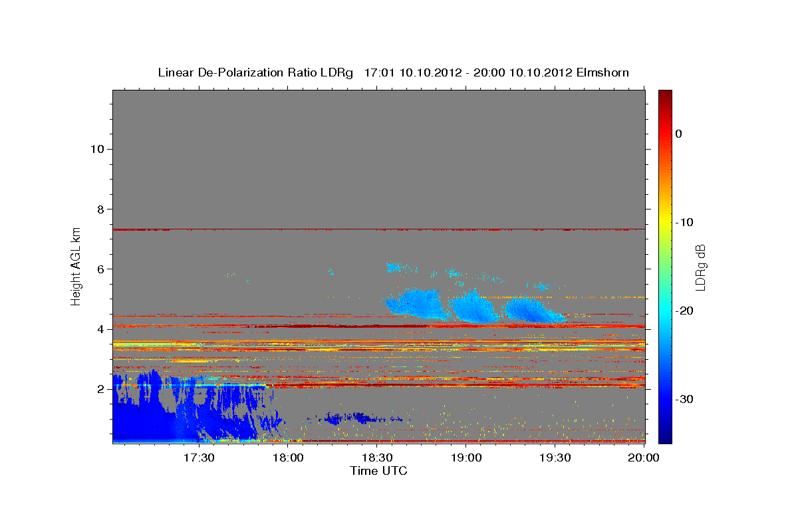798x532 pixels.
Task: Click the 20:00 time tick label
Action: [x=644, y=458]
